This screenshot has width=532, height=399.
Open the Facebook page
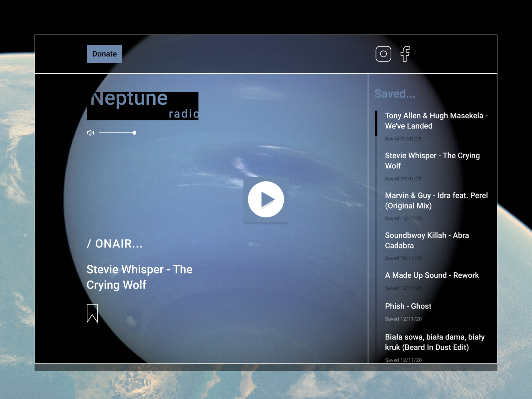click(x=405, y=53)
